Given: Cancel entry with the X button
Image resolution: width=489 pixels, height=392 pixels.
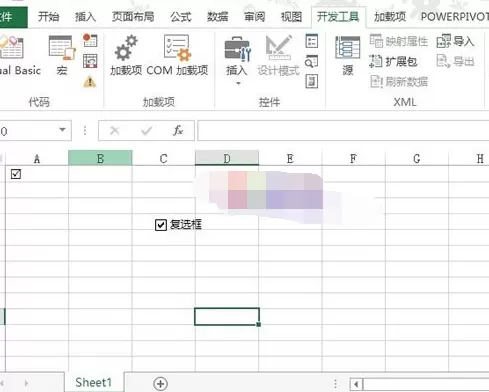Looking at the screenshot, I should pyautogui.click(x=115, y=131).
